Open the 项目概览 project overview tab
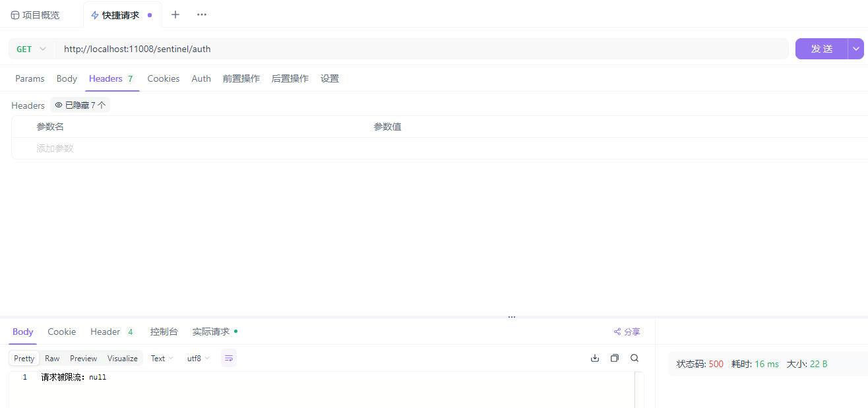The height and width of the screenshot is (408, 868). pyautogui.click(x=36, y=15)
